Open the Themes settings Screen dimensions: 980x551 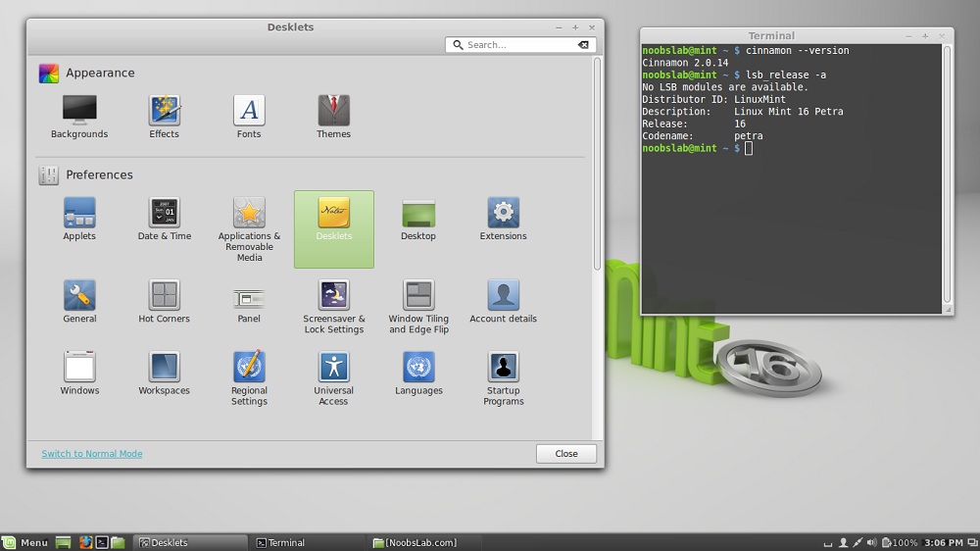(x=333, y=111)
